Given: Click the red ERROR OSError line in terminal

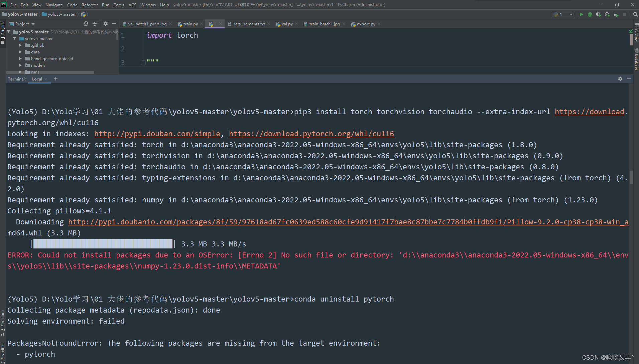Looking at the screenshot, I should [318, 260].
